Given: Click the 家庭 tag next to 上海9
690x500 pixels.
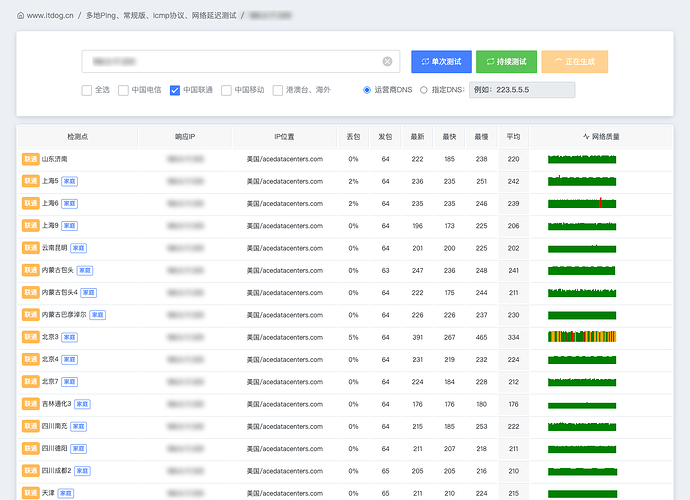Looking at the screenshot, I should click(70, 226).
